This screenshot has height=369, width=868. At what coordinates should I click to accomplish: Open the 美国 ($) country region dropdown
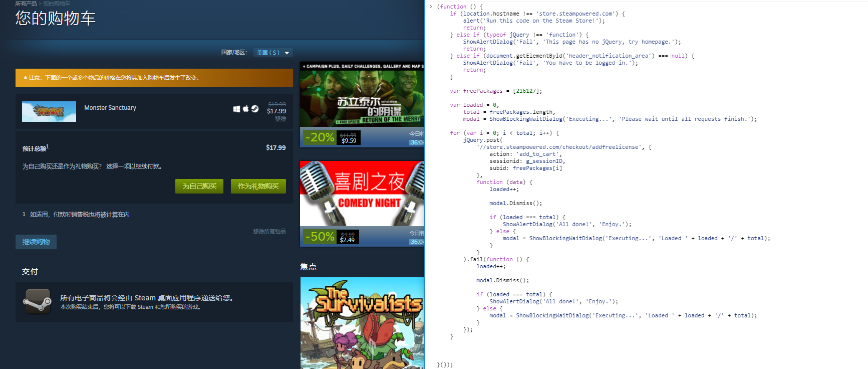[x=268, y=53]
